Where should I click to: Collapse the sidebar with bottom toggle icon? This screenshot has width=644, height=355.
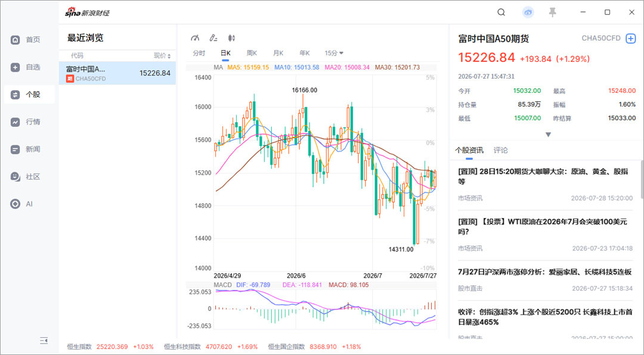[x=44, y=340]
